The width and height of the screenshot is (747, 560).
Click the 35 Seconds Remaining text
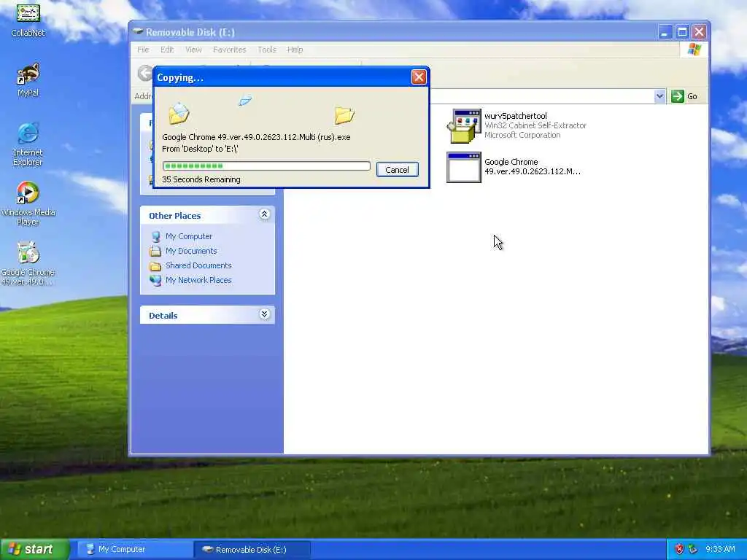[201, 179]
